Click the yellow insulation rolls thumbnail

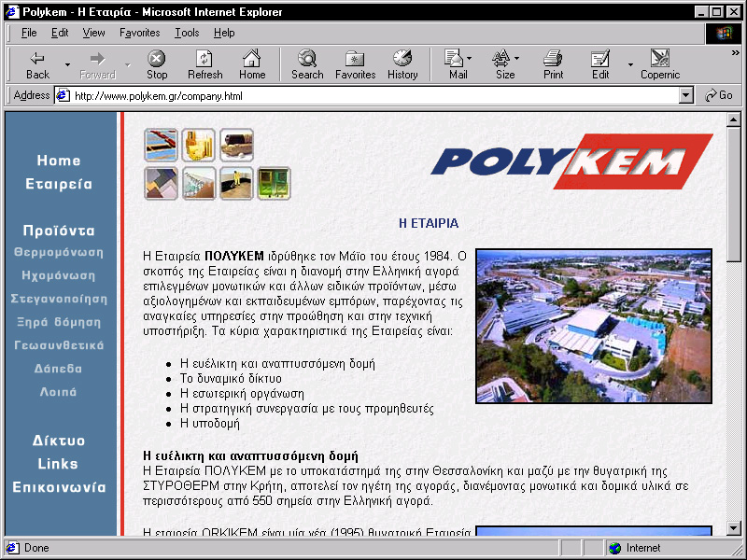[x=198, y=146]
